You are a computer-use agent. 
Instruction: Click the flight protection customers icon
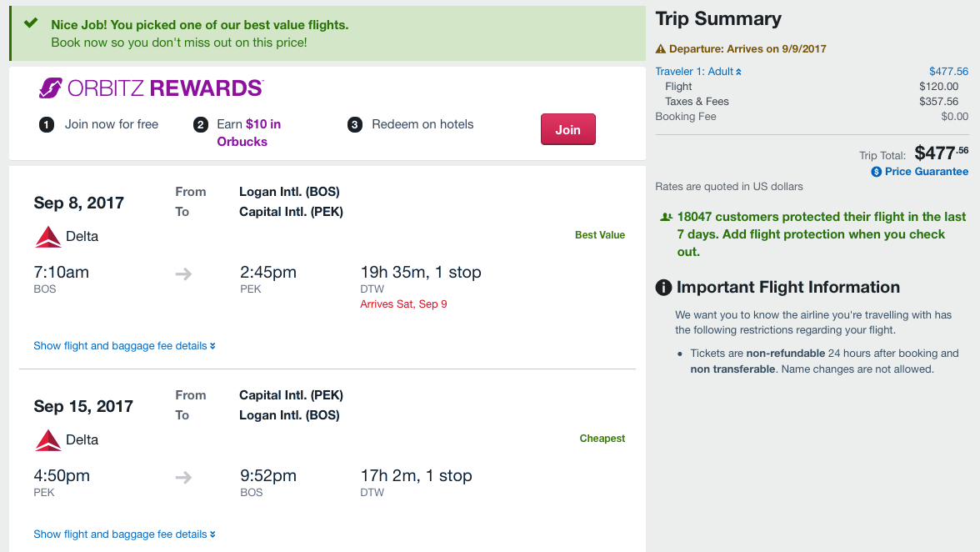click(665, 217)
